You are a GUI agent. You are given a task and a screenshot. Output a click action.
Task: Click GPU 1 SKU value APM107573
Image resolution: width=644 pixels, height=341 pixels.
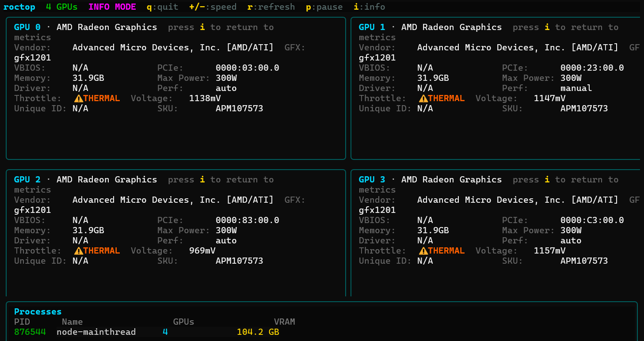584,109
